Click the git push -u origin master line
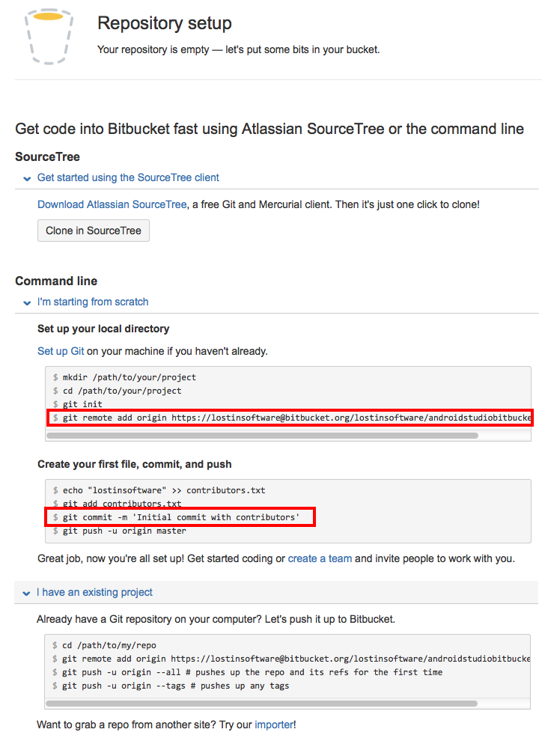Screen dimensions: 542x756 click(124, 531)
